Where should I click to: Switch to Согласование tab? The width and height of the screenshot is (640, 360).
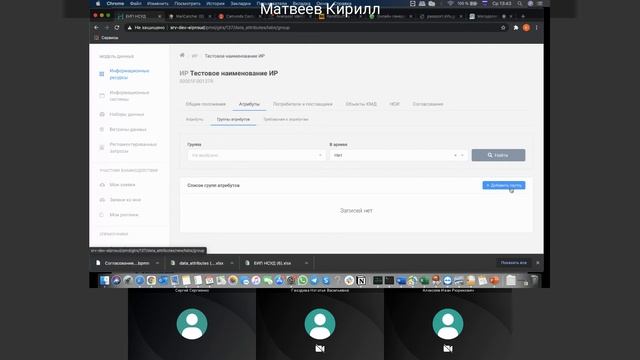pos(428,104)
